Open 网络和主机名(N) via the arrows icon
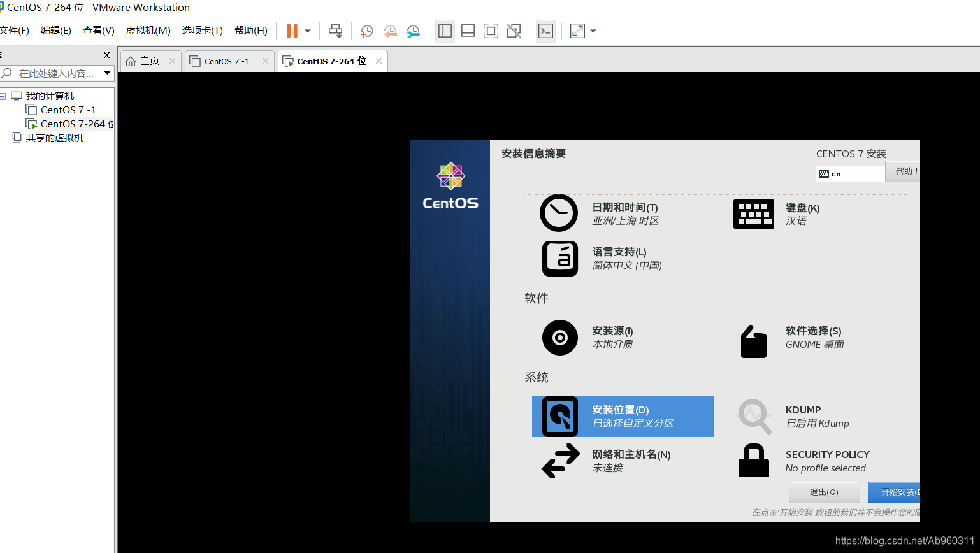980x553 pixels. point(561,461)
